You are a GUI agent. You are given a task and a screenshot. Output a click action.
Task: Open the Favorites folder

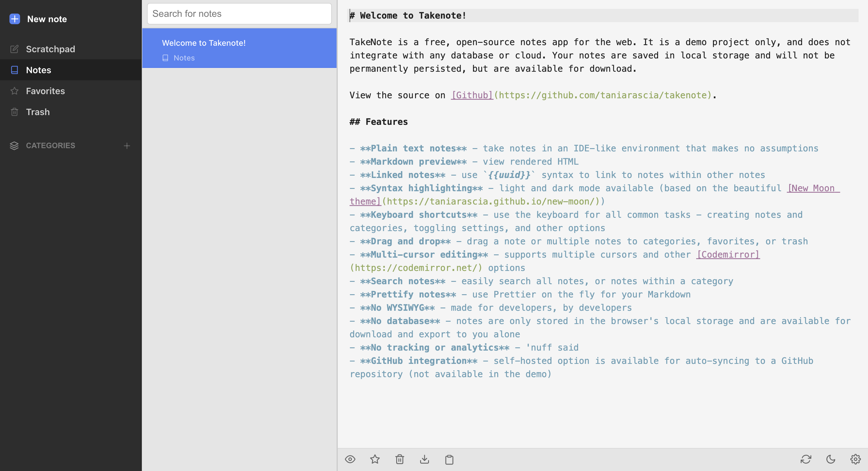click(x=45, y=91)
